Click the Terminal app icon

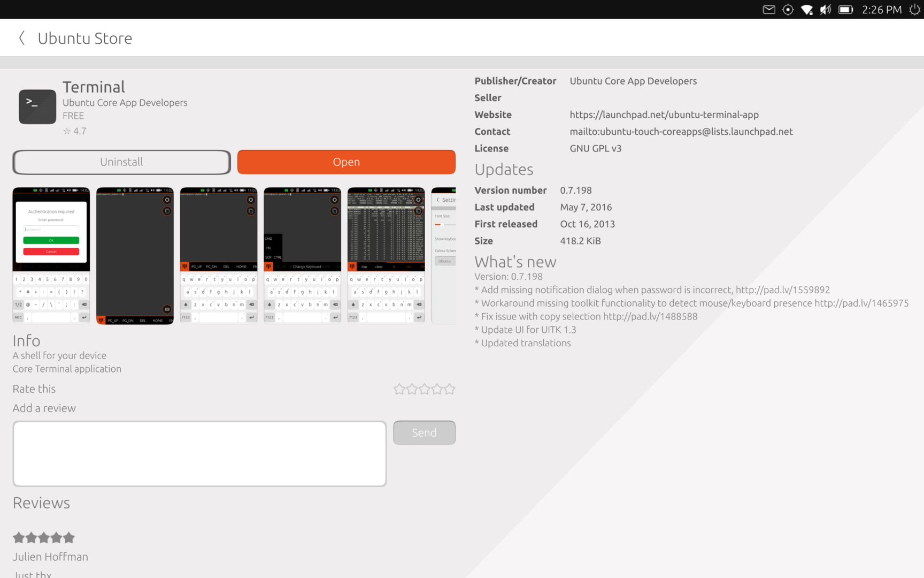(37, 107)
